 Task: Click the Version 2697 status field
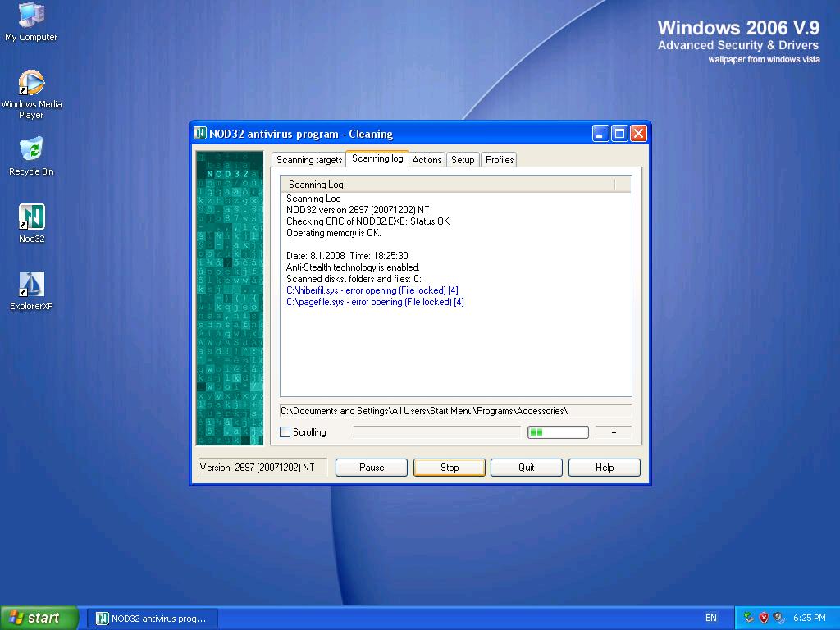(x=262, y=467)
